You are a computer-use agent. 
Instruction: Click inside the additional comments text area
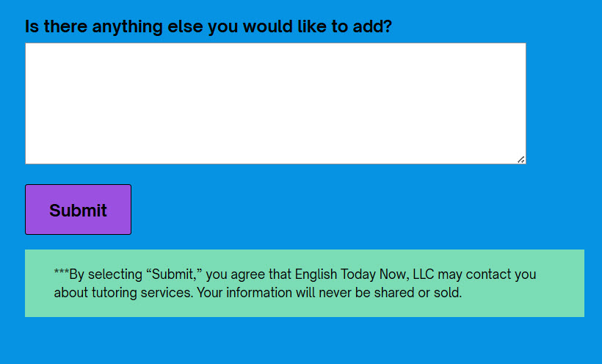[275, 103]
